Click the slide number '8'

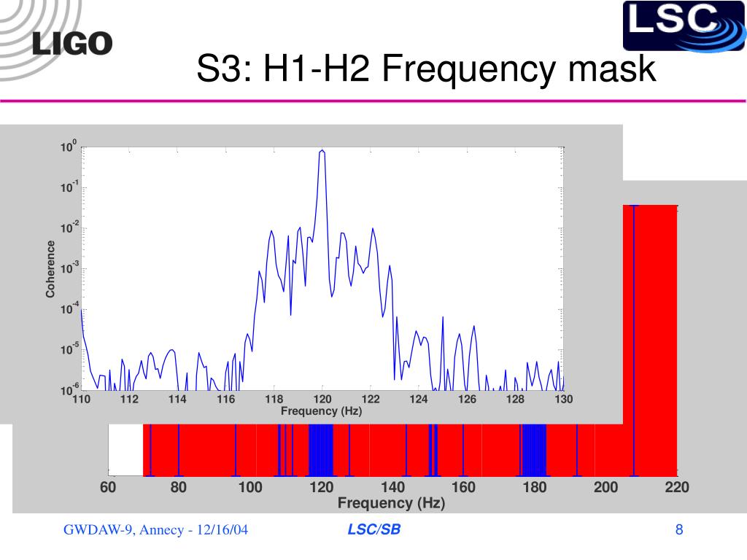tap(679, 529)
